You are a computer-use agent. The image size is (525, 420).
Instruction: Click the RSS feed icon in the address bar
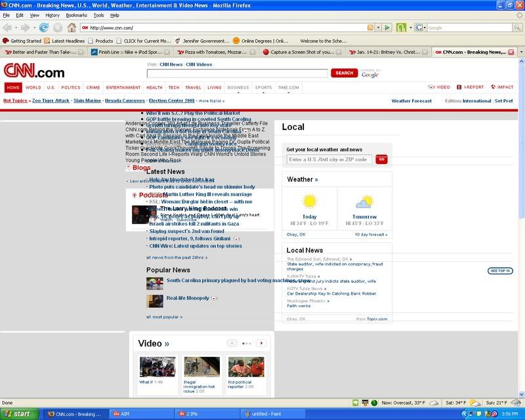click(371, 28)
